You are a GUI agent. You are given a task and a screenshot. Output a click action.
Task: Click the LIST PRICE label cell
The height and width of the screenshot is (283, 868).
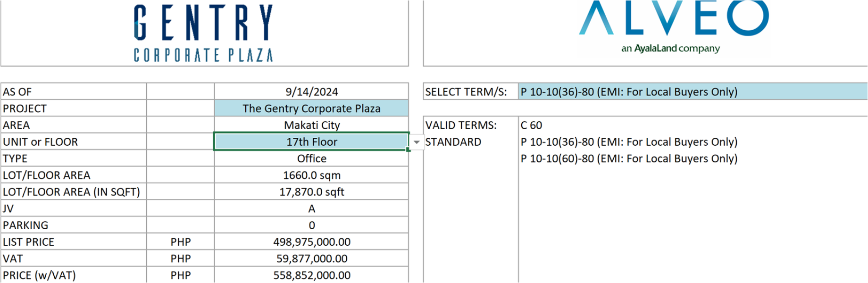(x=74, y=242)
